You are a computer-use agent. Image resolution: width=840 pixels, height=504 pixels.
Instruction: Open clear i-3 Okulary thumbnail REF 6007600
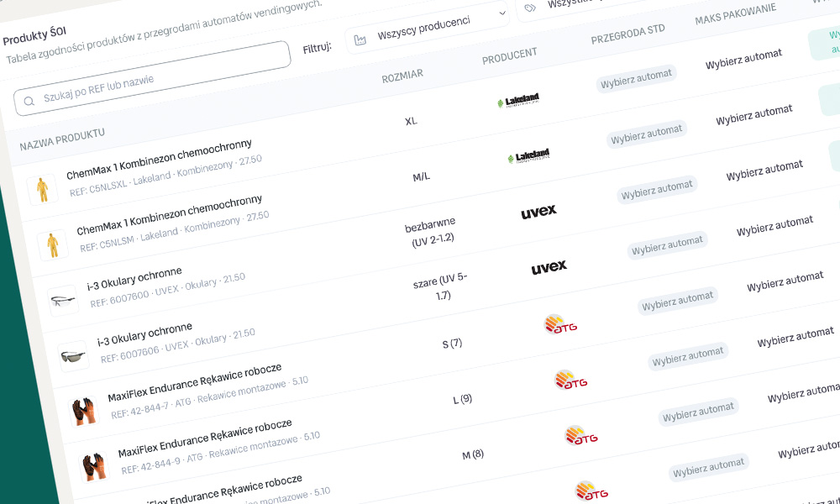coord(63,301)
